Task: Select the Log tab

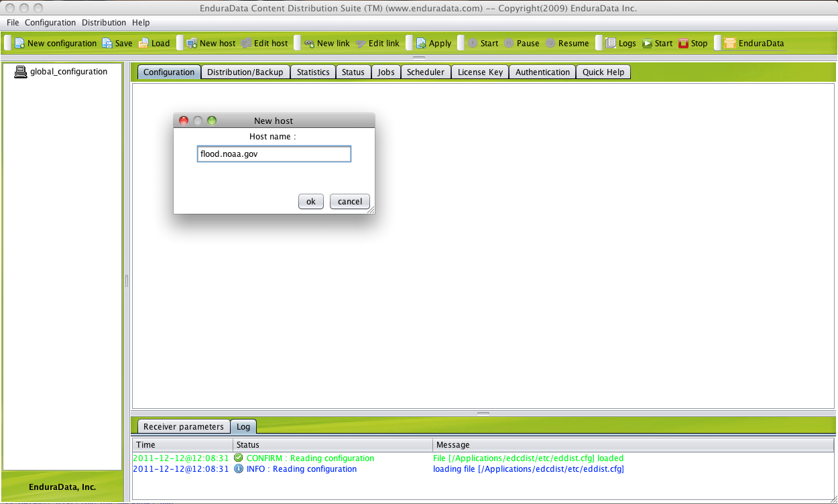Action: click(x=243, y=426)
